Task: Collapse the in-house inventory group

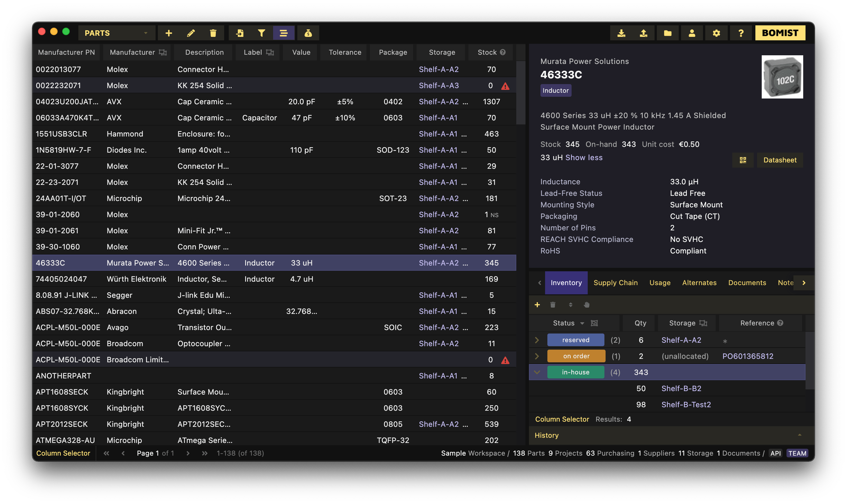Action: click(x=537, y=372)
